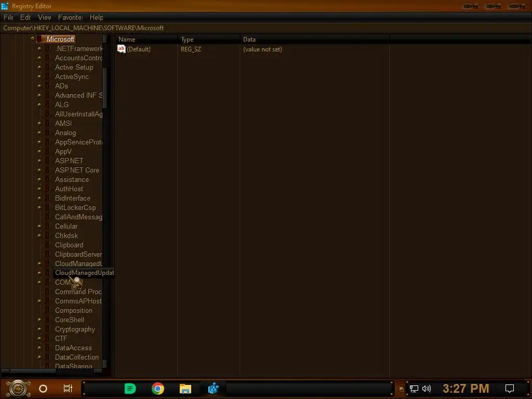Sort values by Name column header
The width and height of the screenshot is (532, 399).
click(146, 39)
